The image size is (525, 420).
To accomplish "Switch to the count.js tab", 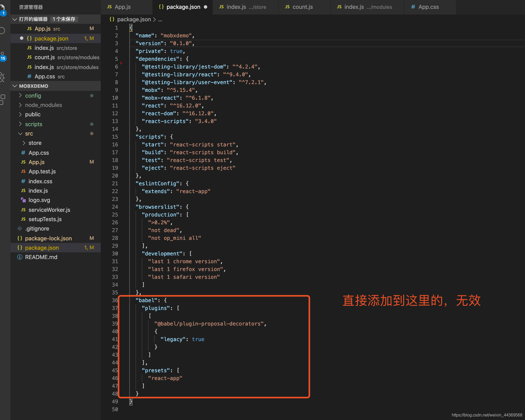I will point(304,7).
